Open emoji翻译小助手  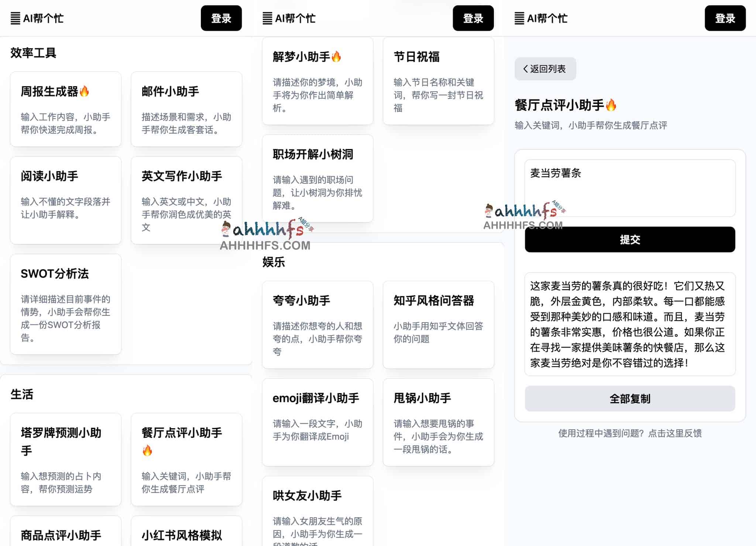(x=318, y=421)
